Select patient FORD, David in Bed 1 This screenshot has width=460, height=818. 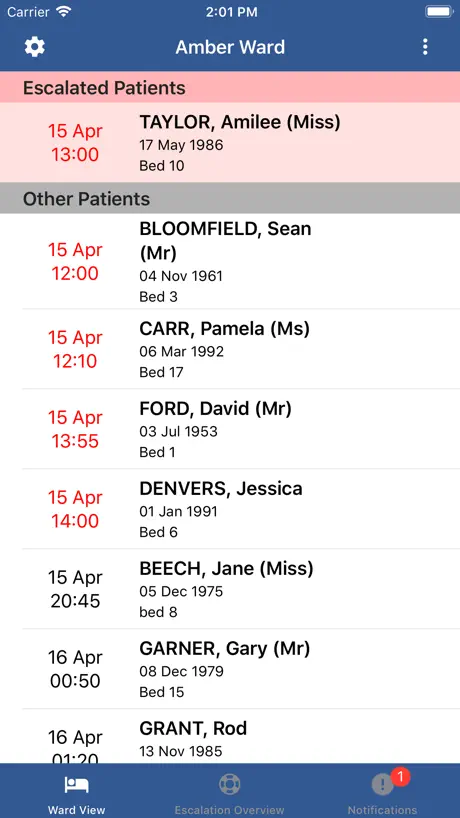coord(230,429)
